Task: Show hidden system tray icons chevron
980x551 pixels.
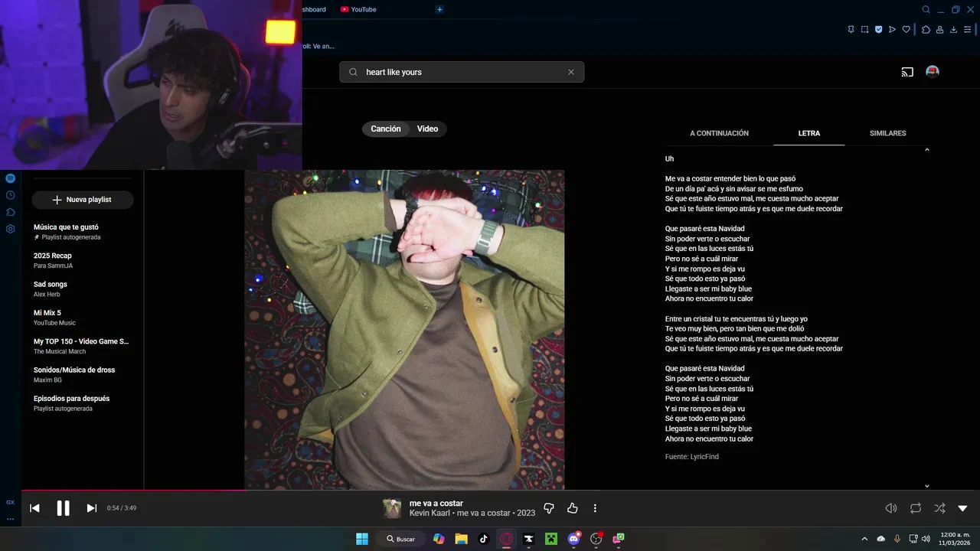Action: coord(864,539)
